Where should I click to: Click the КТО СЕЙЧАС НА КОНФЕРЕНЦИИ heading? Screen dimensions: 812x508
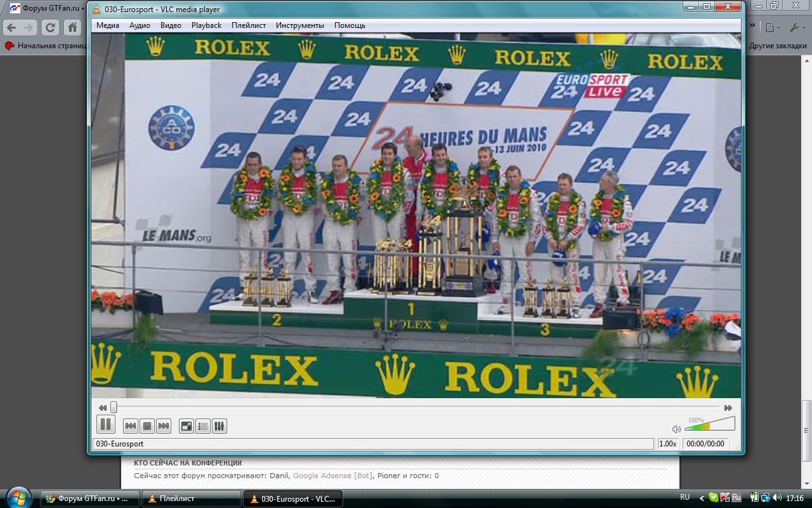188,463
